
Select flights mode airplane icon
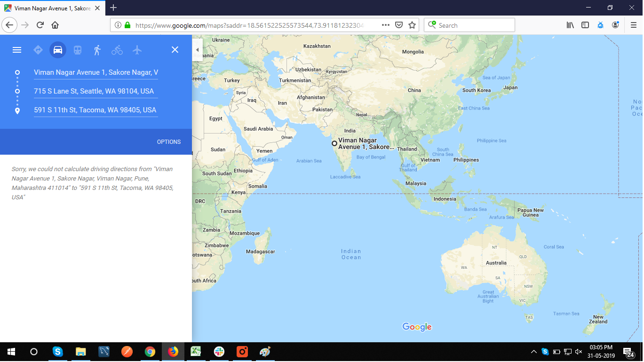137,50
